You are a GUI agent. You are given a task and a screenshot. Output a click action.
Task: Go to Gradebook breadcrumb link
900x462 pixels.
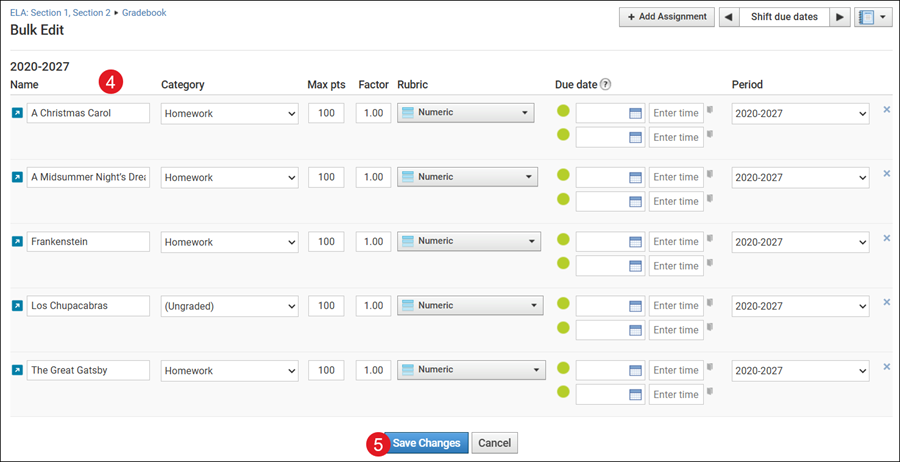(x=144, y=13)
